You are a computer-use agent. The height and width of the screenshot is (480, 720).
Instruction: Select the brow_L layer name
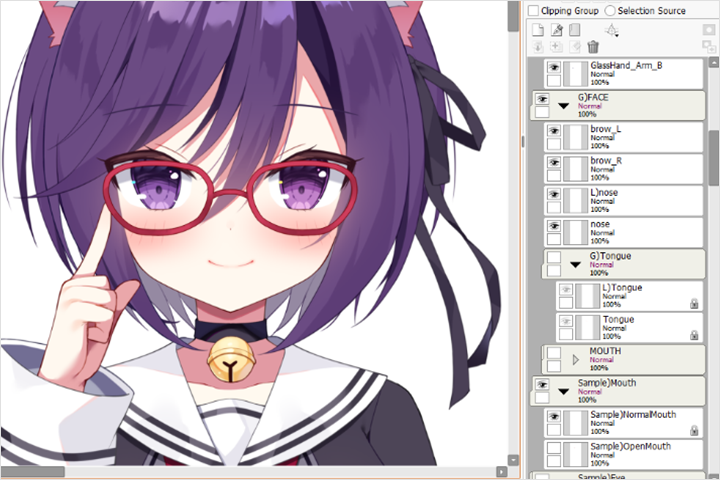click(x=606, y=129)
